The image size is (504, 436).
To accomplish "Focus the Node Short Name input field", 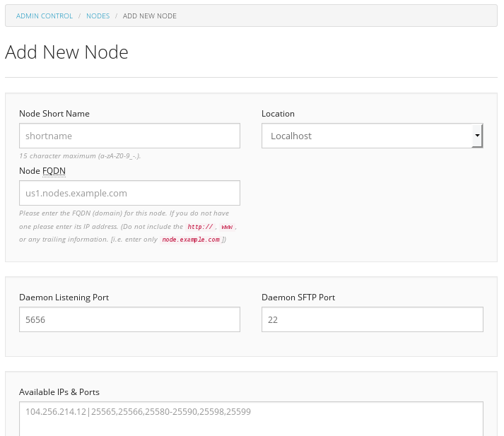I will click(129, 136).
